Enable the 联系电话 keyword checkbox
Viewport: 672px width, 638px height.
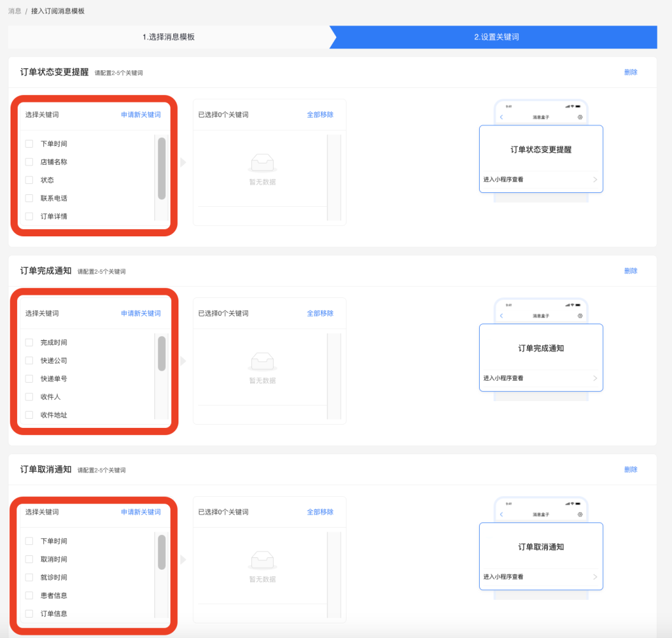coord(29,198)
